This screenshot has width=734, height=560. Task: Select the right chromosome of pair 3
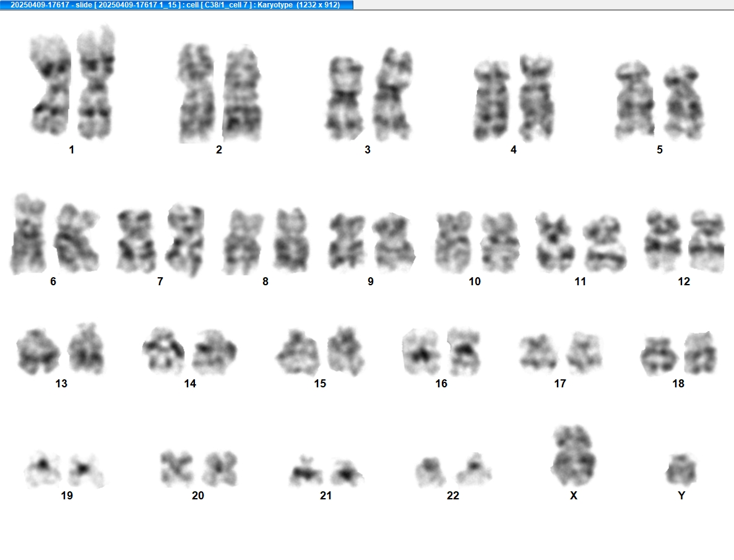tap(393, 94)
